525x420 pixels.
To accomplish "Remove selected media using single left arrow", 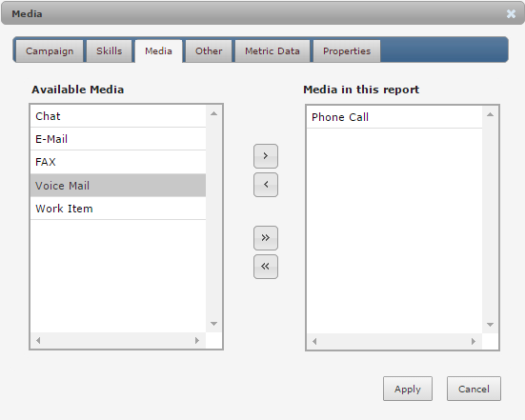I will (x=266, y=185).
